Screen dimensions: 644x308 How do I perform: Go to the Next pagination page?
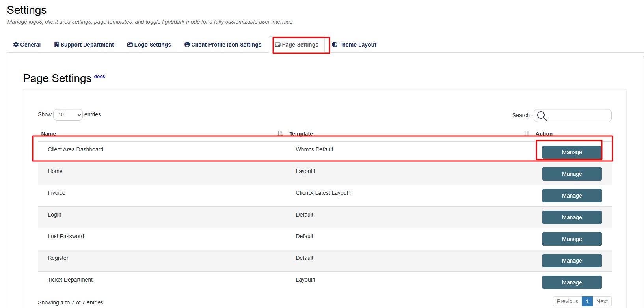coord(602,301)
